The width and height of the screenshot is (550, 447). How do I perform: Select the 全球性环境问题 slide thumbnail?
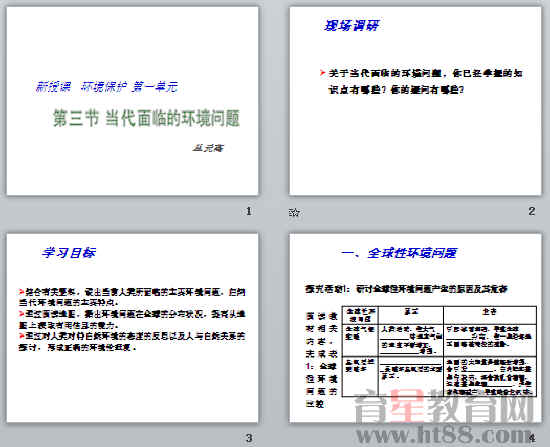415,328
